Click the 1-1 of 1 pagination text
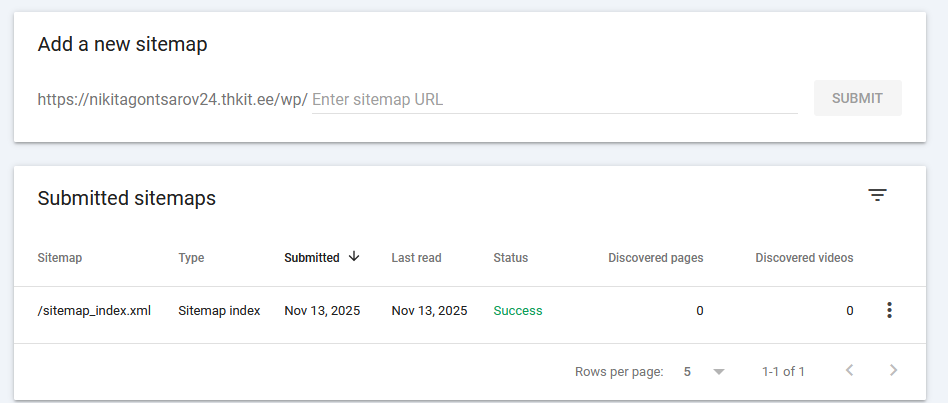The height and width of the screenshot is (403, 948). (783, 371)
